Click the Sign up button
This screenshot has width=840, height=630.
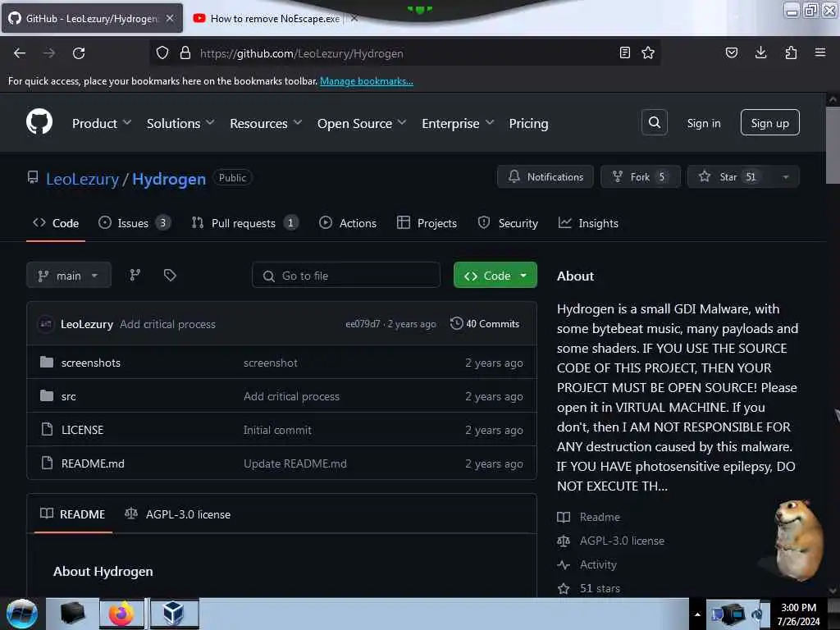769,123
